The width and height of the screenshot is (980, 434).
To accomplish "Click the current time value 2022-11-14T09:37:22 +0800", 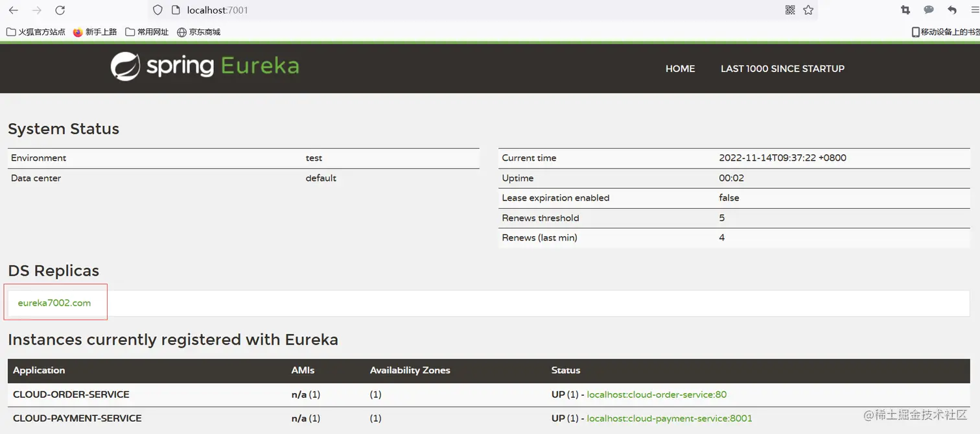I will click(782, 158).
